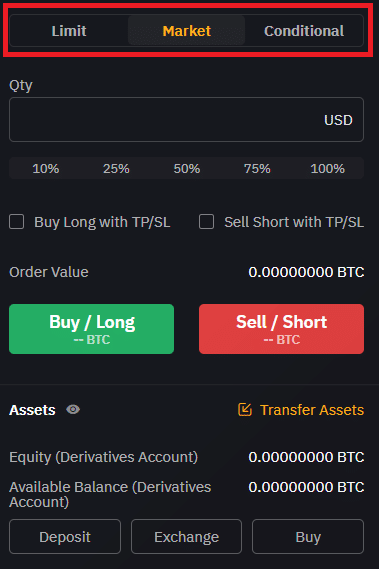Select the 75% quantity option
This screenshot has width=379, height=569.
point(257,168)
